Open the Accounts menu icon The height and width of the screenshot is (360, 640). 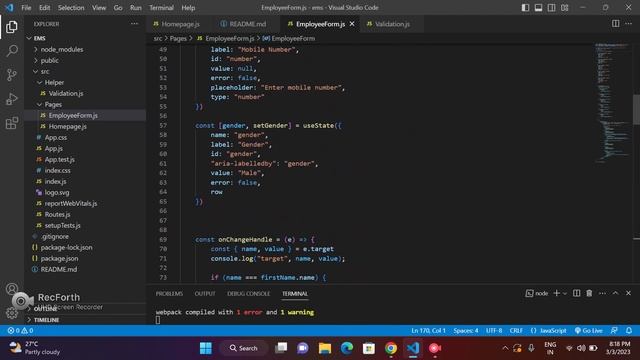(x=12, y=289)
